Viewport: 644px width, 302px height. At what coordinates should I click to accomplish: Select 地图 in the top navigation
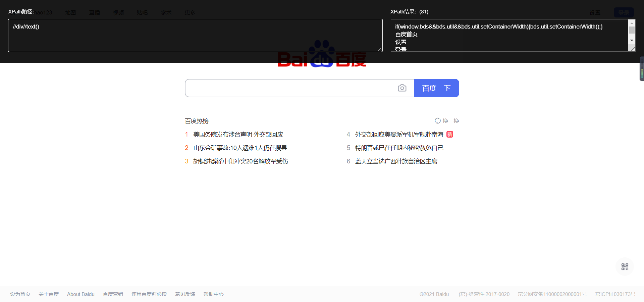[x=70, y=12]
